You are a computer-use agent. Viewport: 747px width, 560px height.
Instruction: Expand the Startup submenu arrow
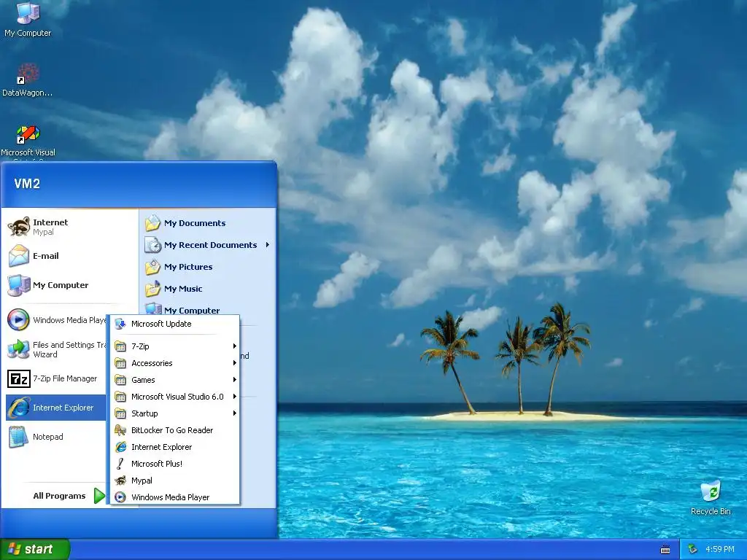tap(234, 413)
